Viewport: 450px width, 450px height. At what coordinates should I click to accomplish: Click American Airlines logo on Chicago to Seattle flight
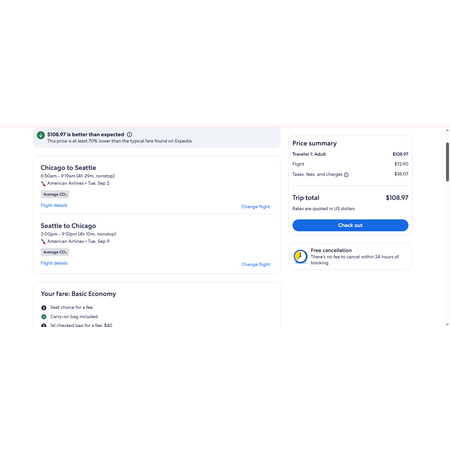(43, 183)
